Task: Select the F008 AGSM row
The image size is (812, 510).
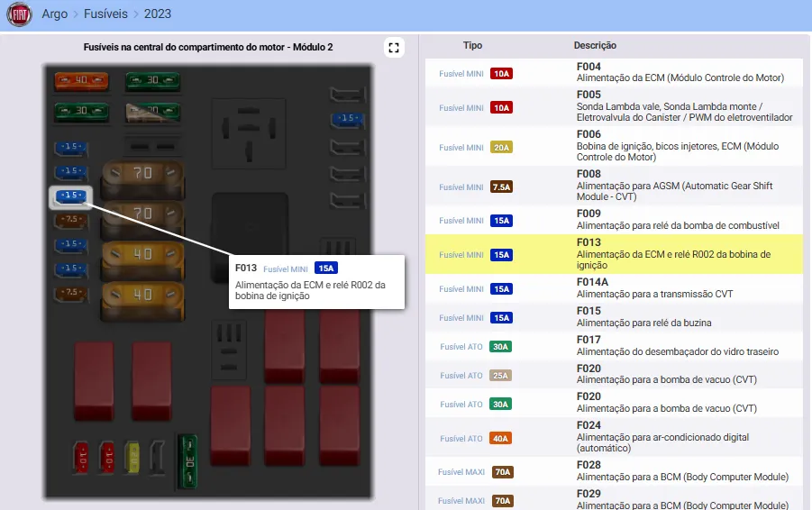Action: pos(614,186)
